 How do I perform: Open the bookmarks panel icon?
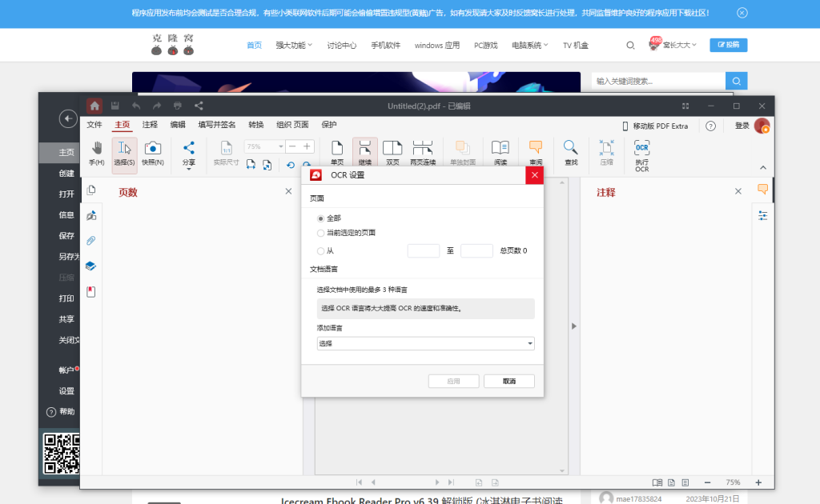91,291
